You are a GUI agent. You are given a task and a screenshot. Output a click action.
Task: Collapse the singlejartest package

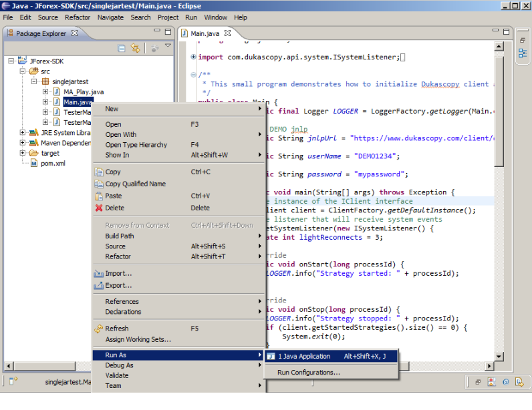pos(34,81)
